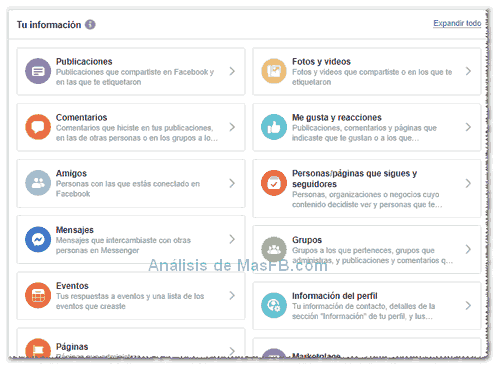Expand the Amigos chevron
The image size is (500, 370).
pyautogui.click(x=232, y=183)
